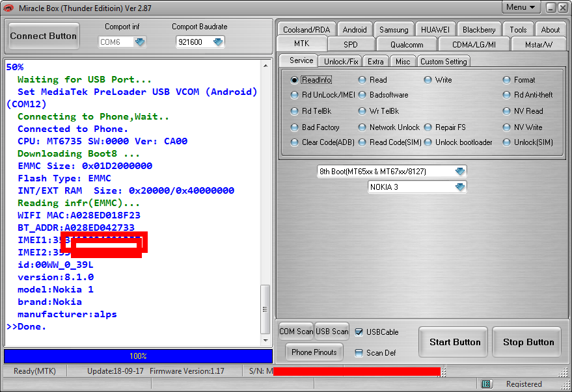Image resolution: width=572 pixels, height=392 pixels.
Task: Select the NV Read radio option
Action: [506, 111]
